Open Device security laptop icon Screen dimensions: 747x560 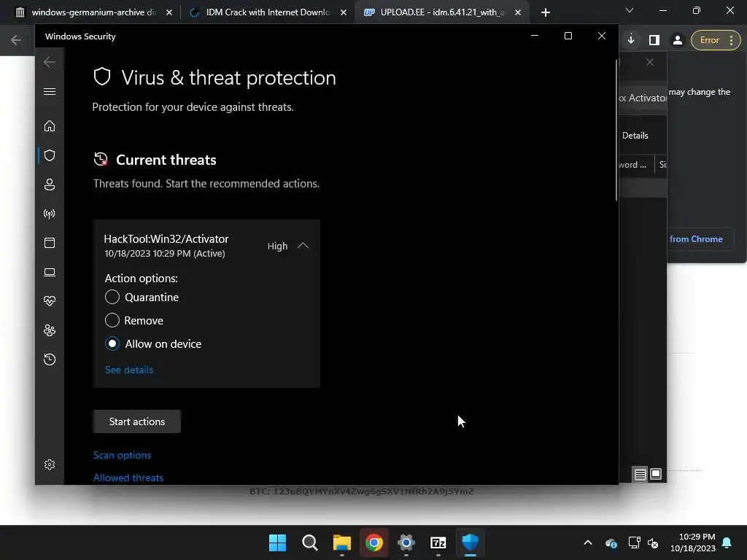50,272
